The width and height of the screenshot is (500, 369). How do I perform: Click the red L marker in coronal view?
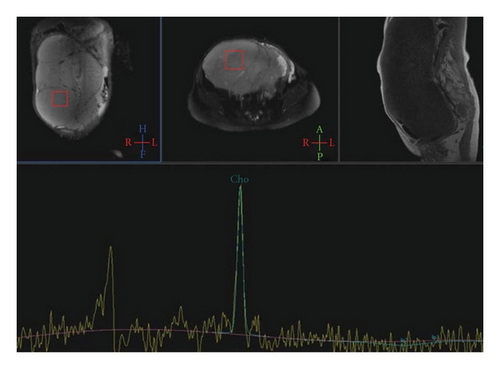click(x=154, y=143)
